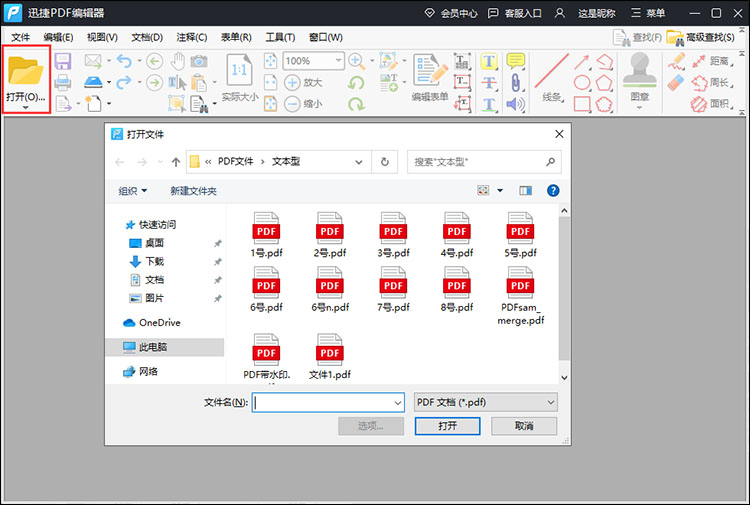
Task: Click the attachment paperclip icon
Action: point(515,83)
